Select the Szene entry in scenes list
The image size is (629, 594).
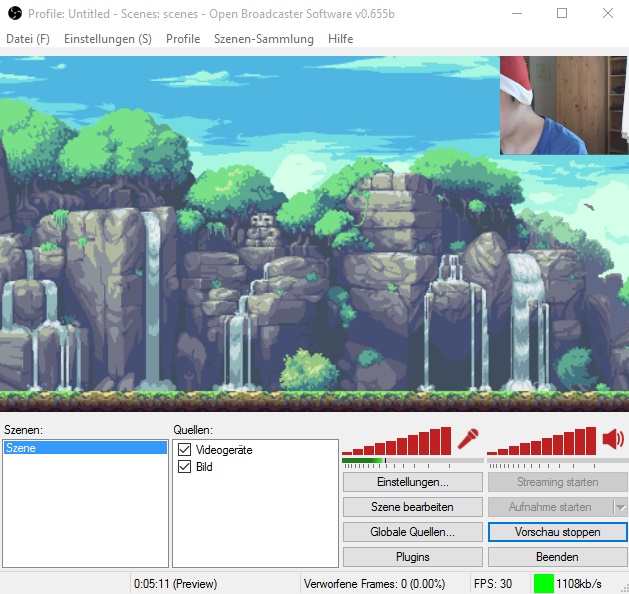click(85, 448)
